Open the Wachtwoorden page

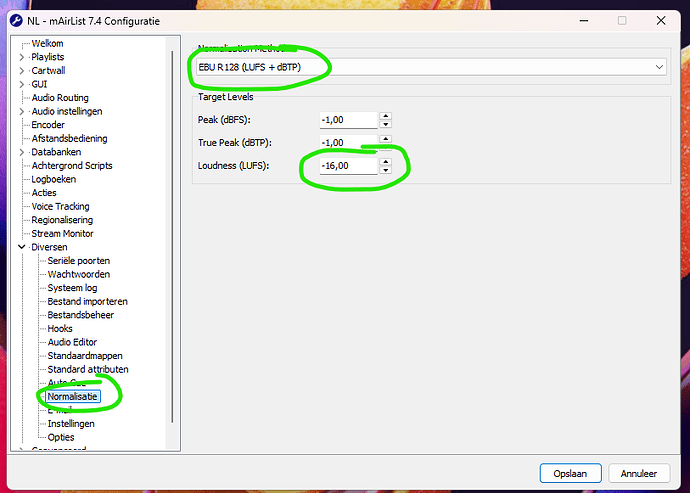coord(78,275)
